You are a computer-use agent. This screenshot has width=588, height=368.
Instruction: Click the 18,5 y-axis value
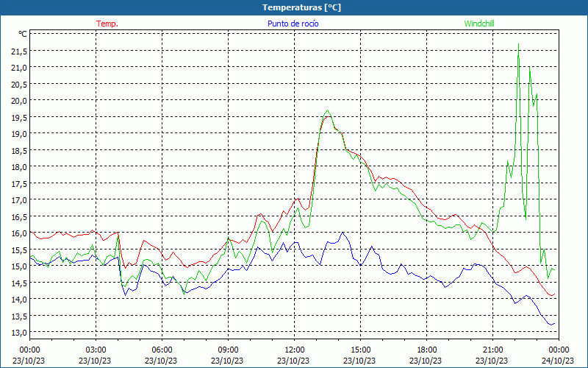point(19,151)
